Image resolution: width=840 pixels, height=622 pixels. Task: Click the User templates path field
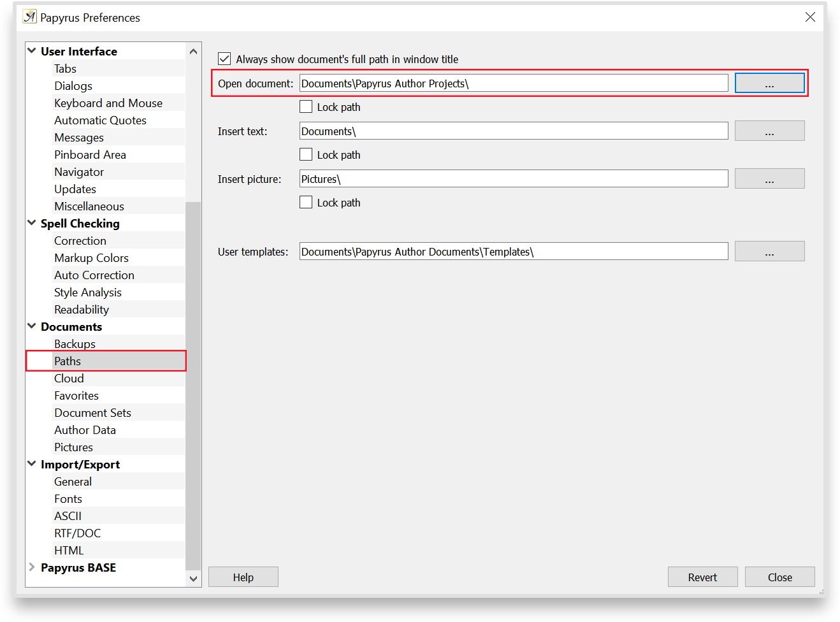pos(514,251)
